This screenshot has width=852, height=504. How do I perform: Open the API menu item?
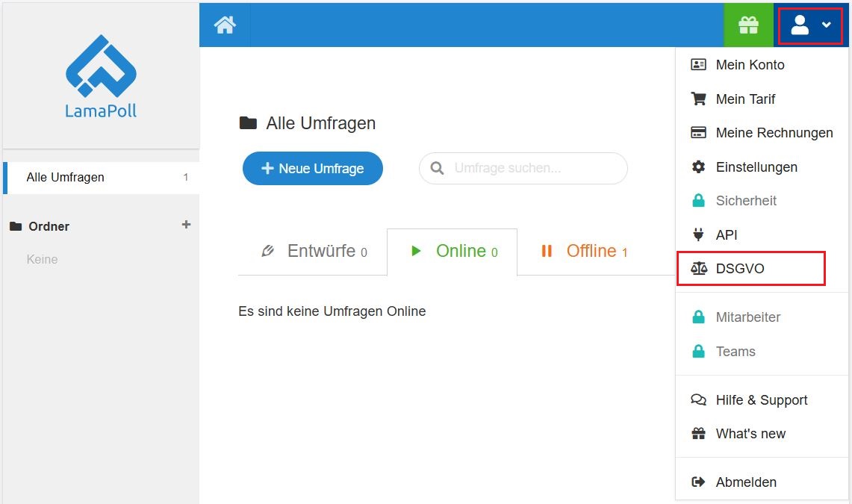point(726,235)
